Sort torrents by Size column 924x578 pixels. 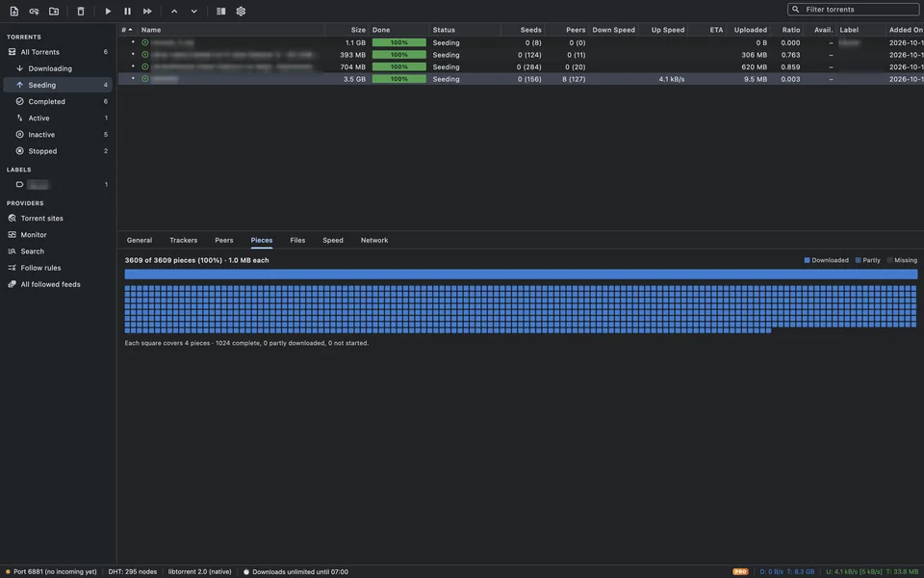[347, 30]
